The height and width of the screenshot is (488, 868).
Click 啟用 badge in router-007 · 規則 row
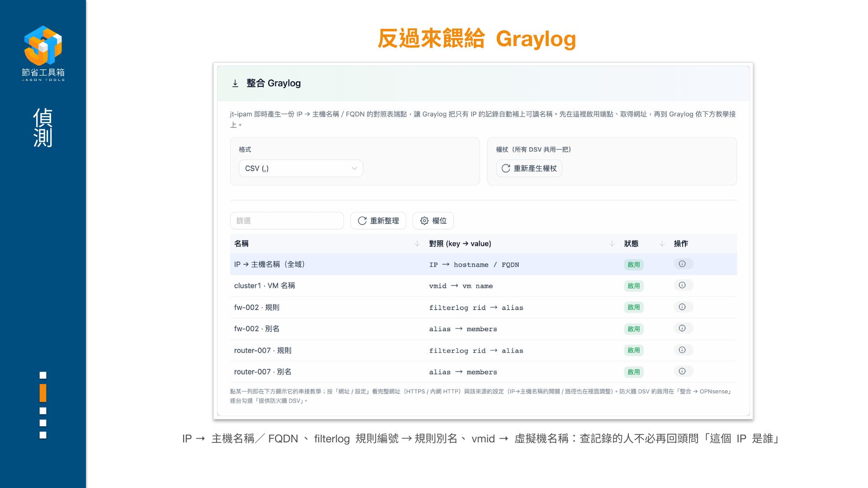pyautogui.click(x=634, y=350)
